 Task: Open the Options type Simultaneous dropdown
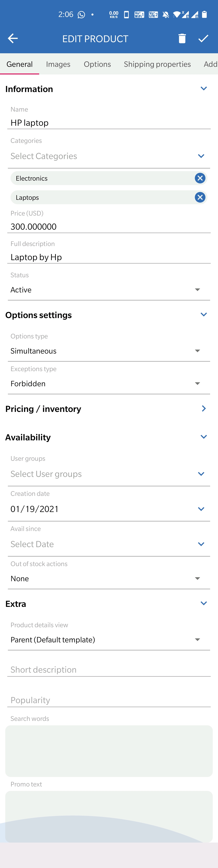click(109, 351)
